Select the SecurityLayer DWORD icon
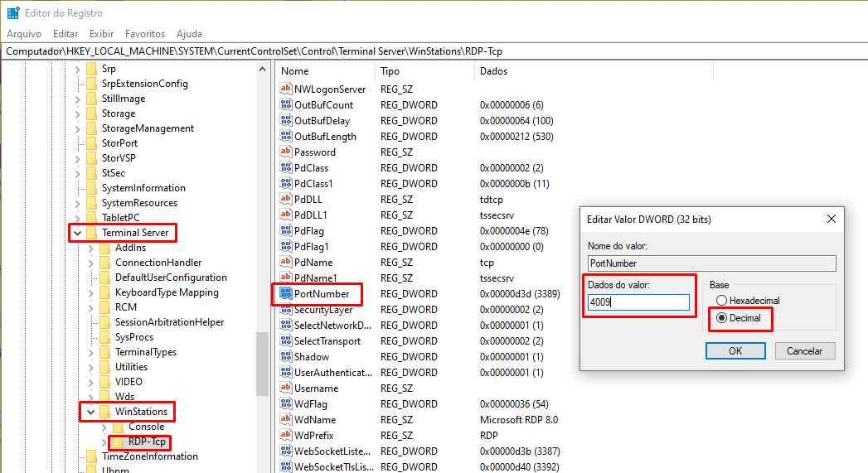Viewport: 868px width, 473px height. (x=286, y=310)
